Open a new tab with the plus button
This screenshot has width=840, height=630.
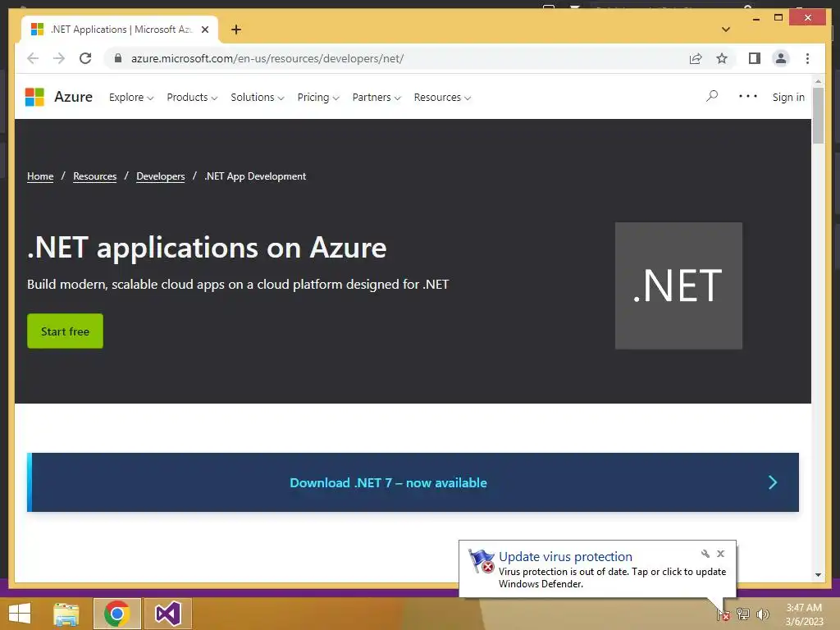(236, 30)
